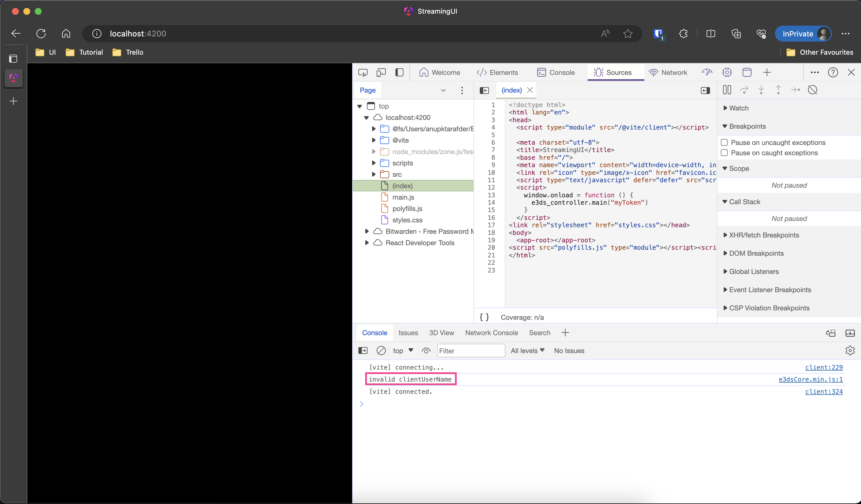
Task: Clear the console with the ban icon
Action: [x=381, y=351]
